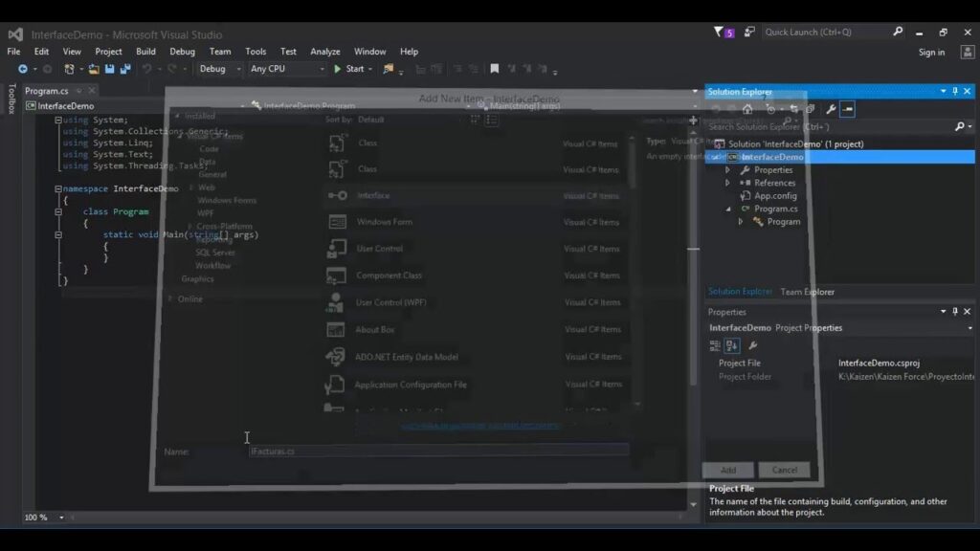This screenshot has width=980, height=551.
Task: Click the Name field containing IFacturas.cs
Action: click(x=438, y=452)
